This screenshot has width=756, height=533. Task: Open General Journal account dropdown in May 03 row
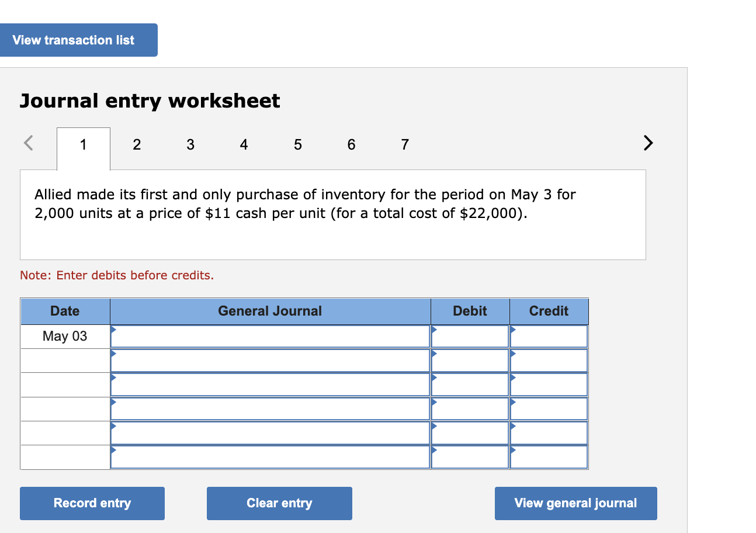[x=270, y=337]
